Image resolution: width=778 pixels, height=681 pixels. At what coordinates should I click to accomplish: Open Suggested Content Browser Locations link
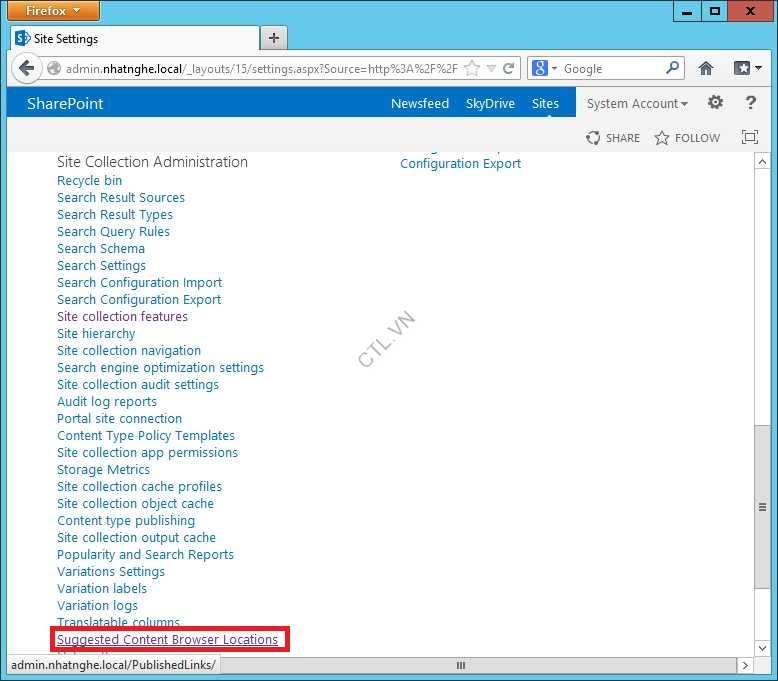click(x=167, y=639)
